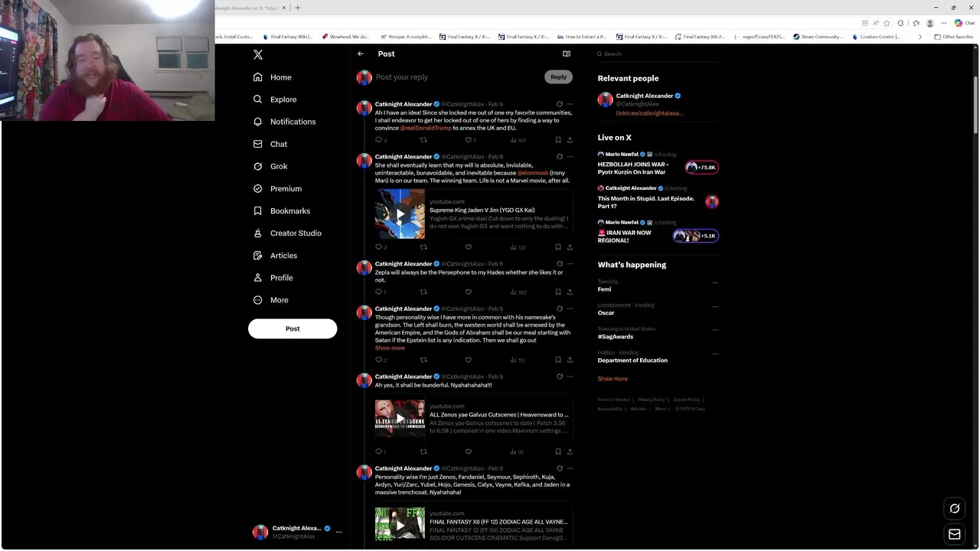Reply to the 'Ah I have an idea' post
Screen dimensions: 980x551
[378, 140]
